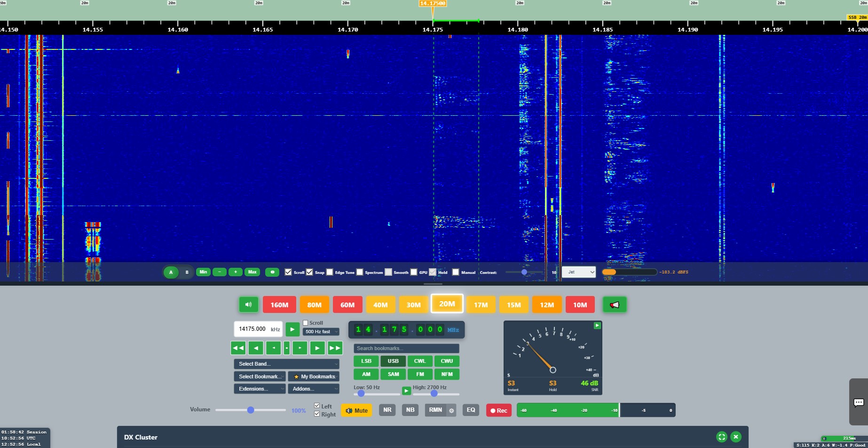Toggle NR noise reduction
Viewport: 868px width, 448px height.
coord(387,410)
